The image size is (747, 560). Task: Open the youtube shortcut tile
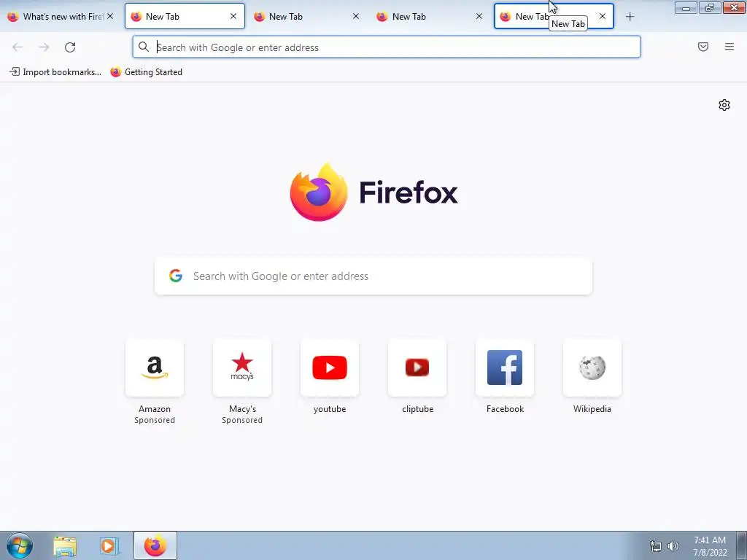point(330,367)
